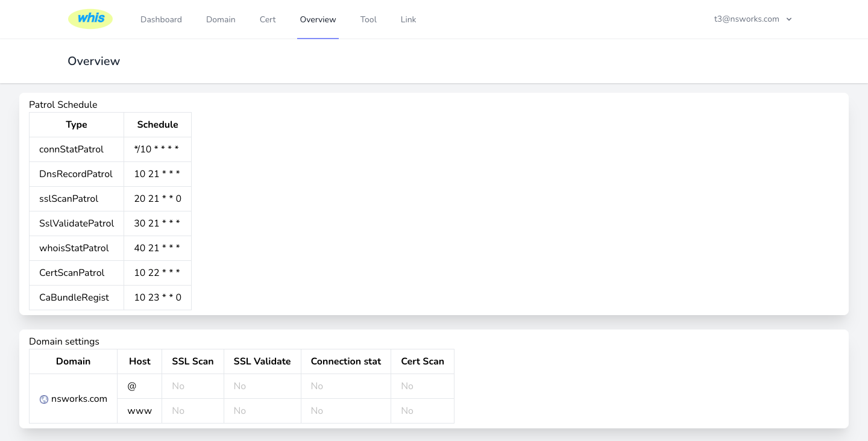Switch to the Cert tab
868x441 pixels.
(x=268, y=19)
